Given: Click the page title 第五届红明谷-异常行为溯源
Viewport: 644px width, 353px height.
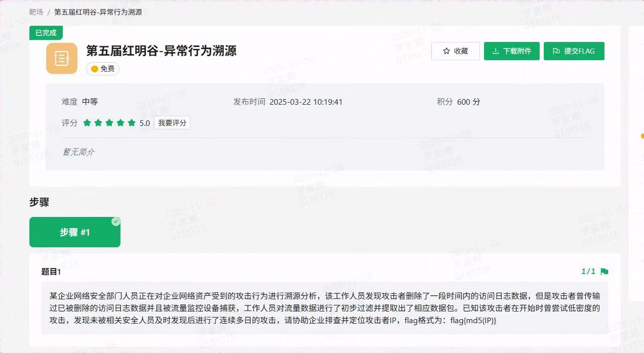Looking at the screenshot, I should click(x=162, y=51).
